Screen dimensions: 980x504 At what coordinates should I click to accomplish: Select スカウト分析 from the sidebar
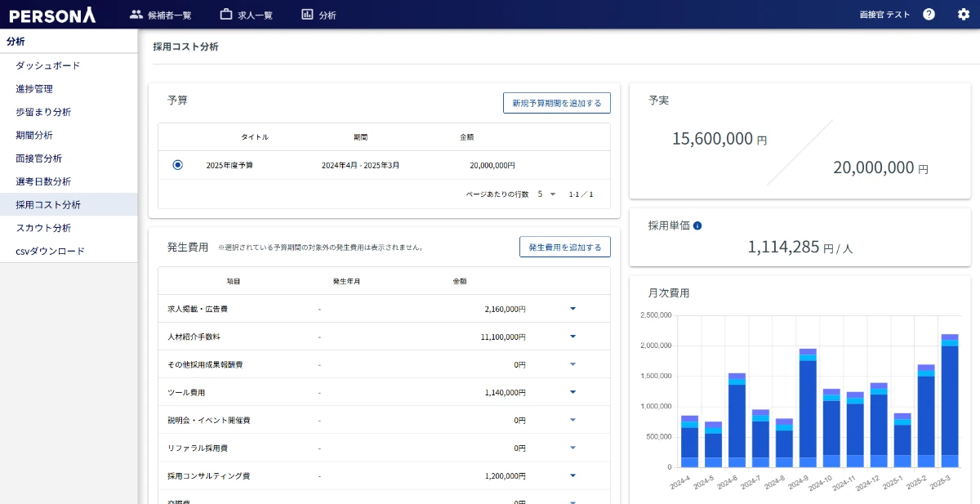[x=43, y=228]
